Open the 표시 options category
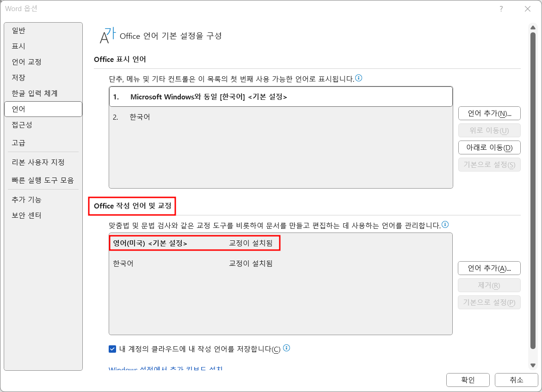 coord(43,46)
